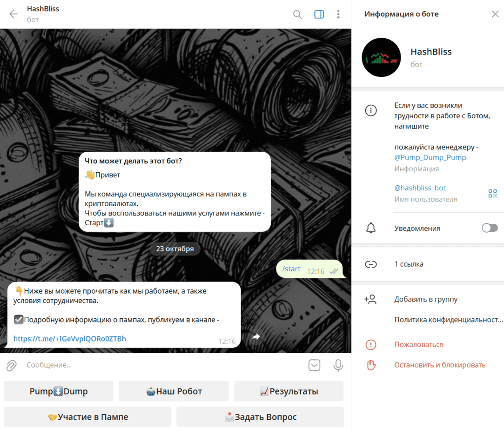Click the back arrow in chat header

[x=13, y=14]
